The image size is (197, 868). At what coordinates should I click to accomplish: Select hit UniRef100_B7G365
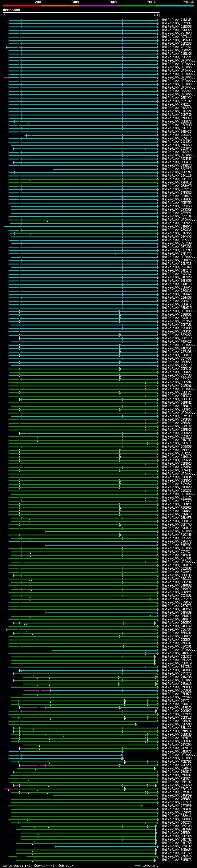tap(176, 233)
